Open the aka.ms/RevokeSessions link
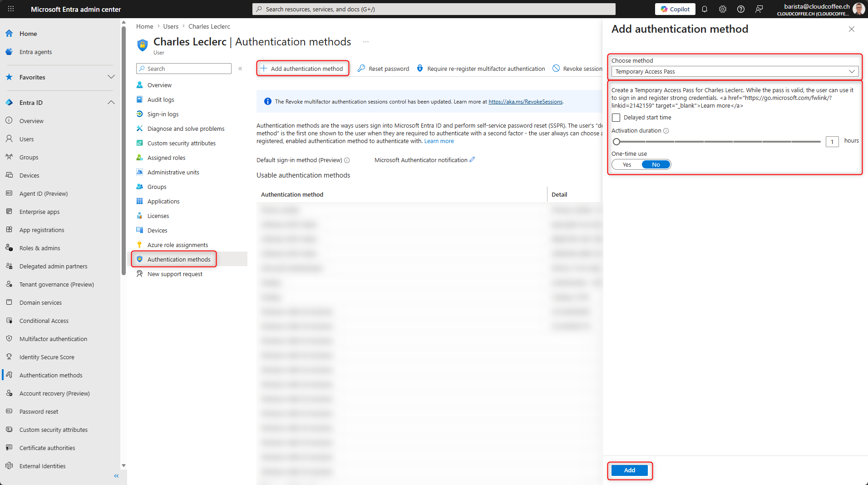The width and height of the screenshot is (868, 485). tap(525, 102)
